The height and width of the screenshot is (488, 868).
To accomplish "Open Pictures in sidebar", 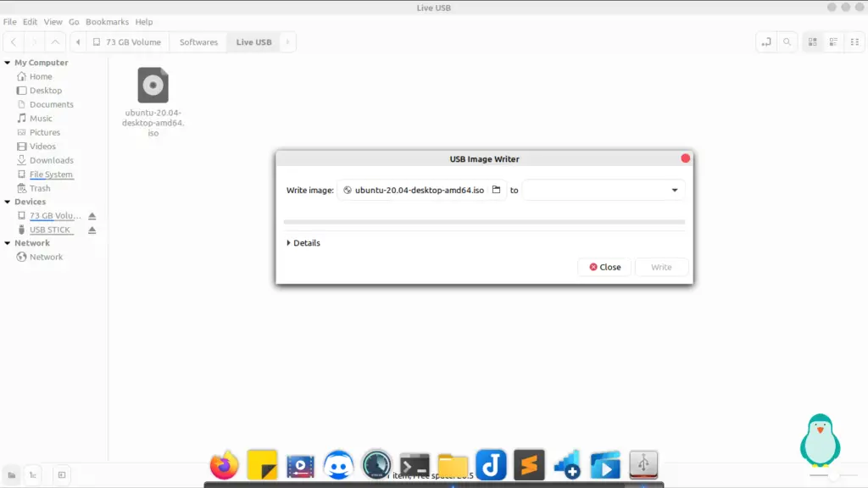I will tap(44, 132).
